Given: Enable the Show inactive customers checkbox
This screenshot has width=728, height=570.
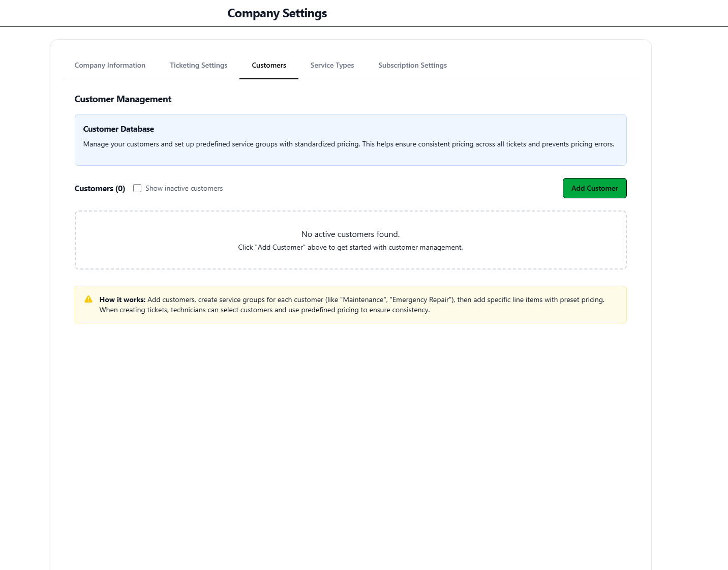Looking at the screenshot, I should (x=137, y=188).
